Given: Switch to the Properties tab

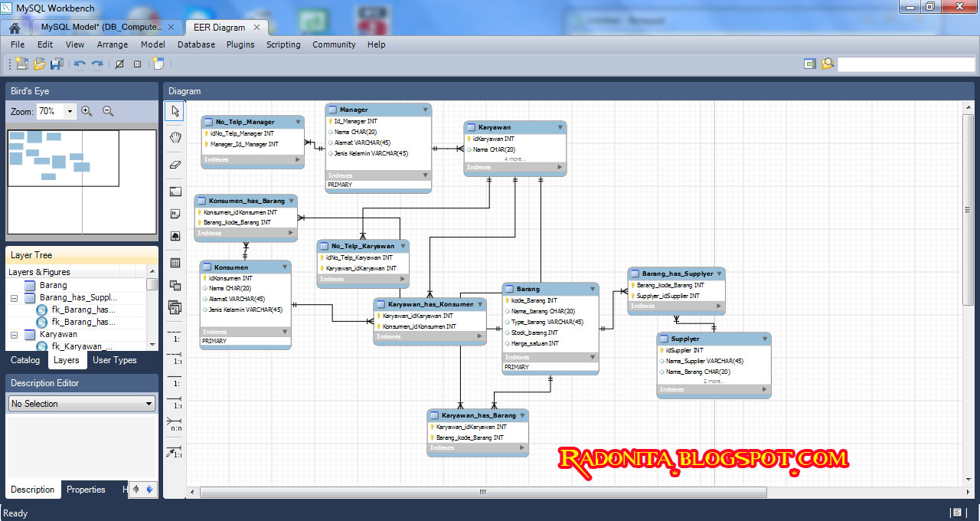Looking at the screenshot, I should [86, 490].
